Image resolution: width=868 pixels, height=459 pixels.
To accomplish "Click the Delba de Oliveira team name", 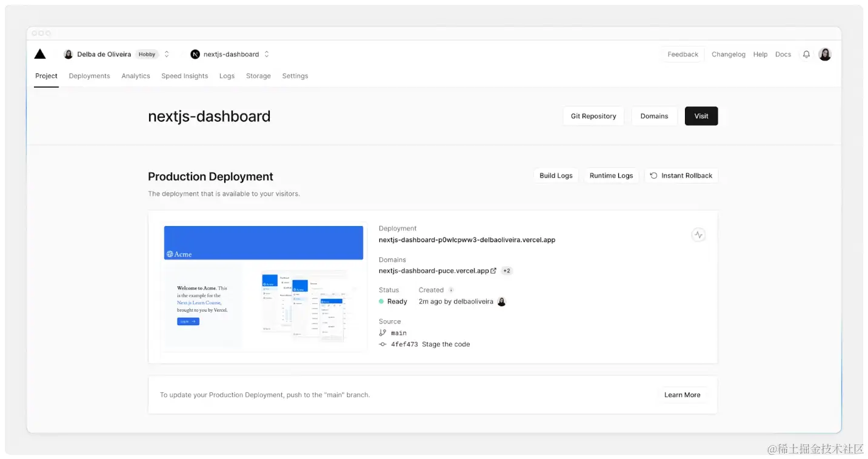I will pos(104,55).
